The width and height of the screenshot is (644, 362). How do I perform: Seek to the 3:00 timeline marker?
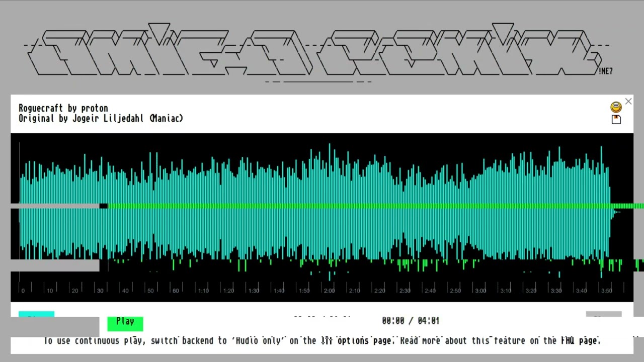(480, 291)
